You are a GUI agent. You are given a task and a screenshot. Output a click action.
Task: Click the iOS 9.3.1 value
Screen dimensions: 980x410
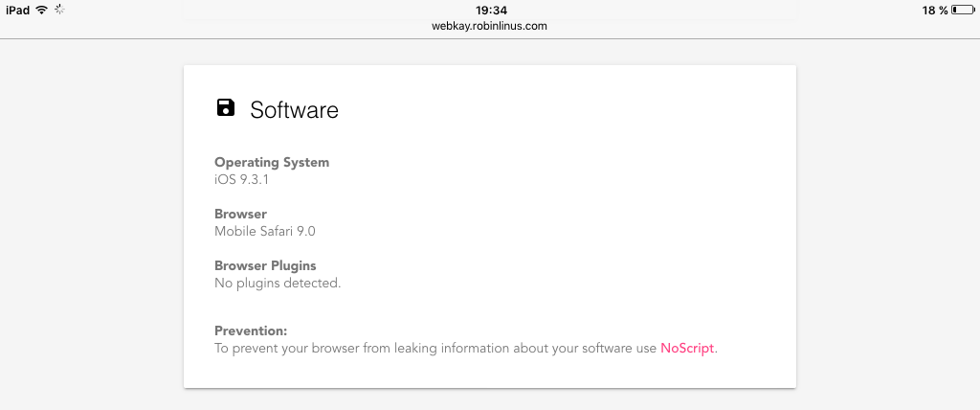click(242, 180)
